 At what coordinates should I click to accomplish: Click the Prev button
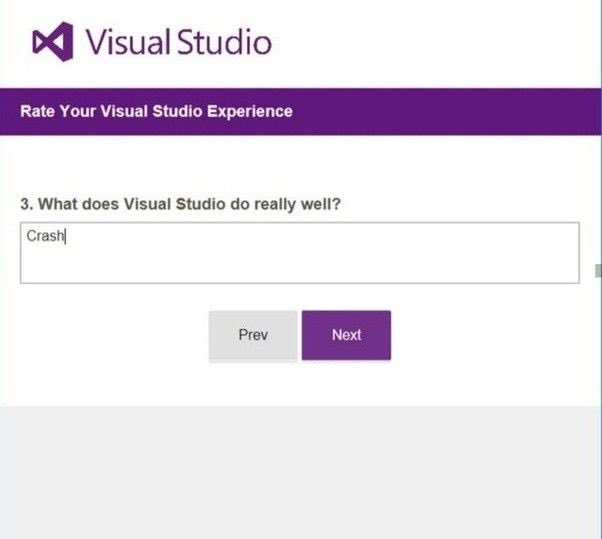tap(253, 335)
